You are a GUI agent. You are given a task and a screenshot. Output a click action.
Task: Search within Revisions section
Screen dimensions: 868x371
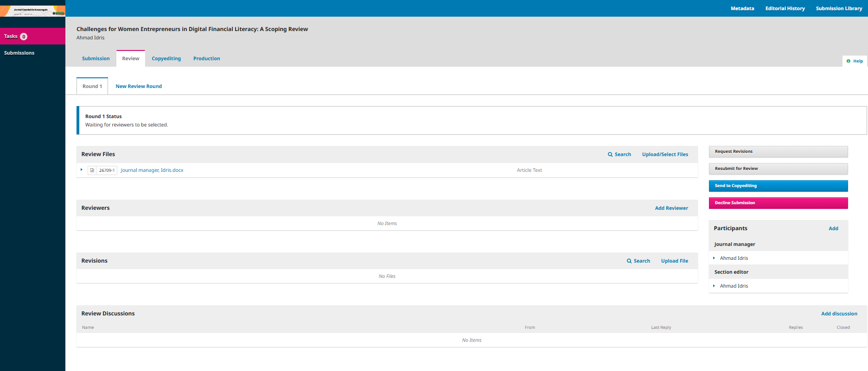[638, 261]
